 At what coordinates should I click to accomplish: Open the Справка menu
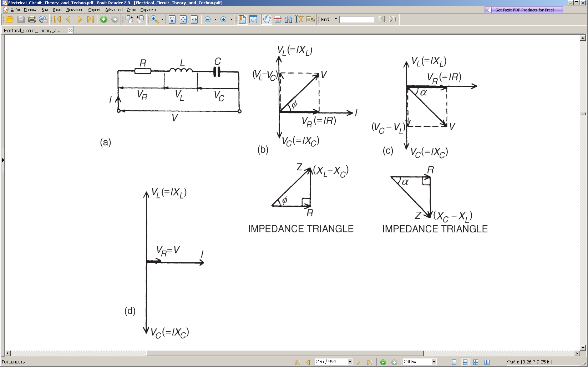coord(148,10)
